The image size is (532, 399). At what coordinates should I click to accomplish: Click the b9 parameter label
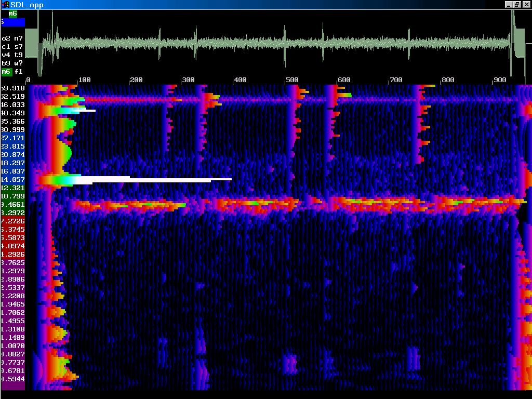[6, 63]
